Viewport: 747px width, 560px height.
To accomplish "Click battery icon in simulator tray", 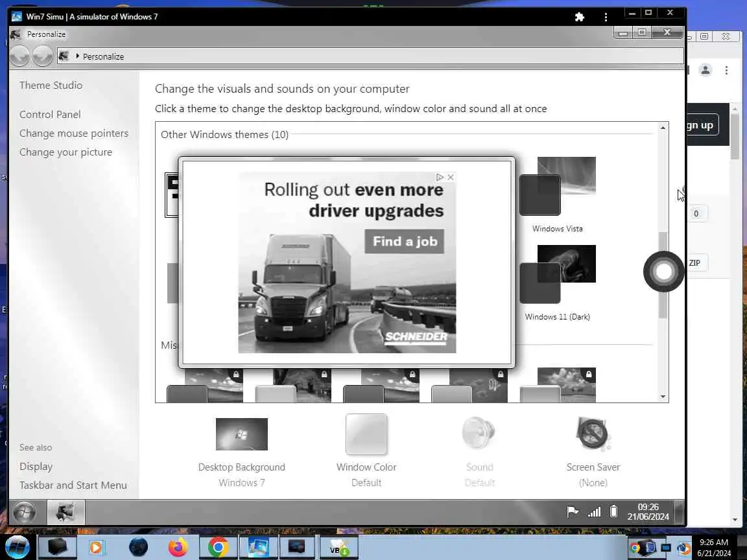I will (x=613, y=512).
